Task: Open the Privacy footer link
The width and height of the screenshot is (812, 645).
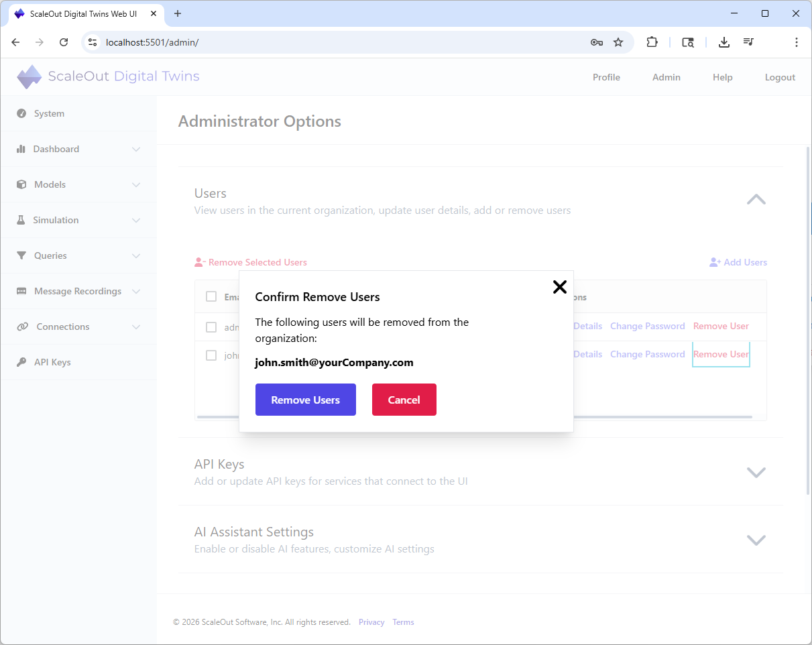Action: point(371,622)
